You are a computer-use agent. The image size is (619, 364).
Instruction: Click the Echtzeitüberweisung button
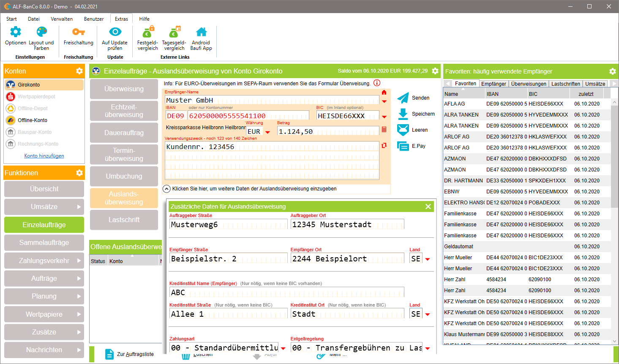coord(124,111)
